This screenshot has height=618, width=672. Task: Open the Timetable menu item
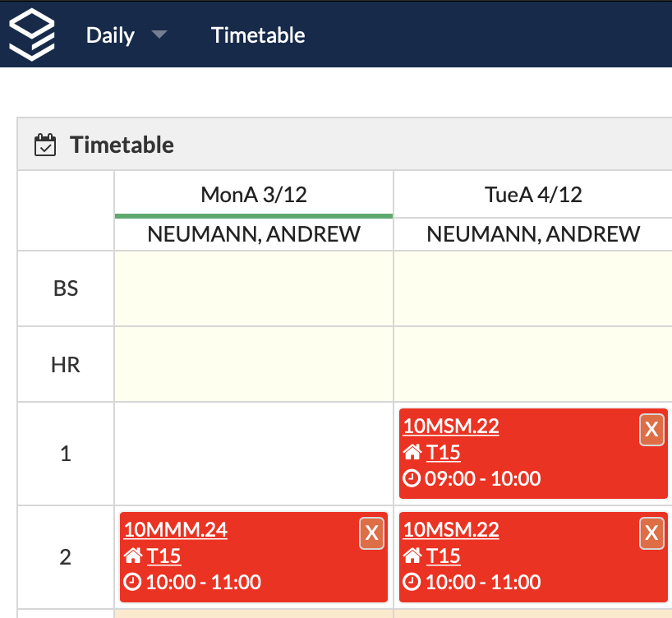click(258, 35)
